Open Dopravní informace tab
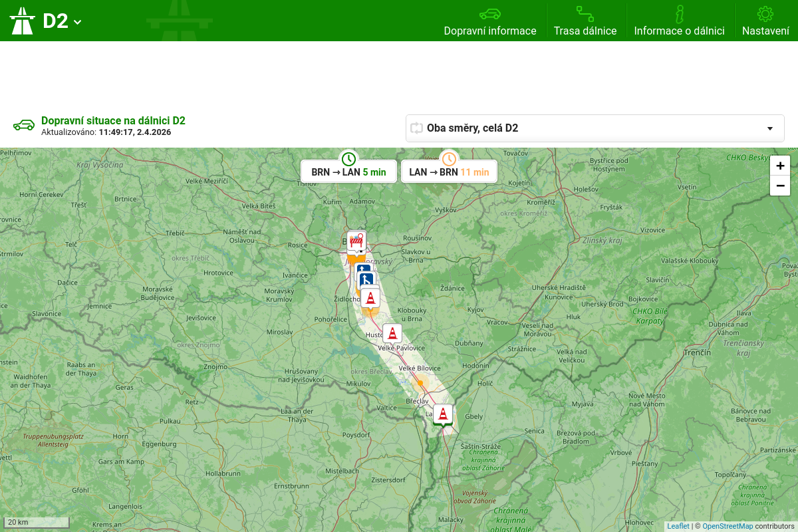Screen dimensions: 798x532 click(490, 21)
